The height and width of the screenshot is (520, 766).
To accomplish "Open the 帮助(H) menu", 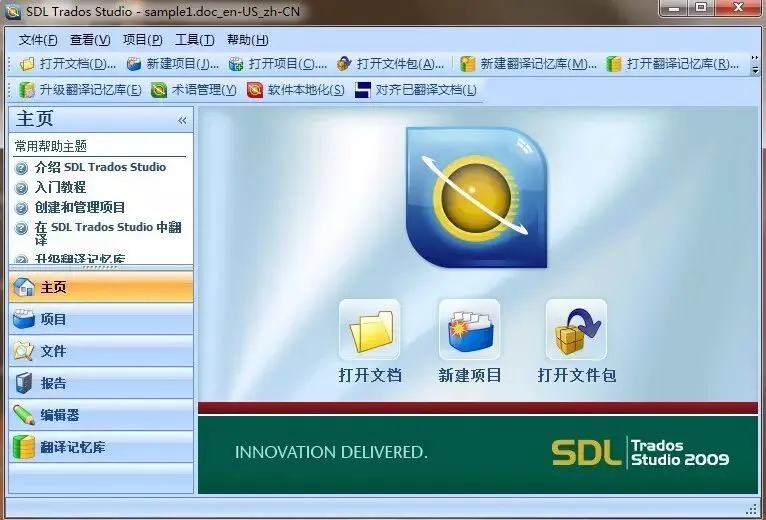I will (x=248, y=40).
